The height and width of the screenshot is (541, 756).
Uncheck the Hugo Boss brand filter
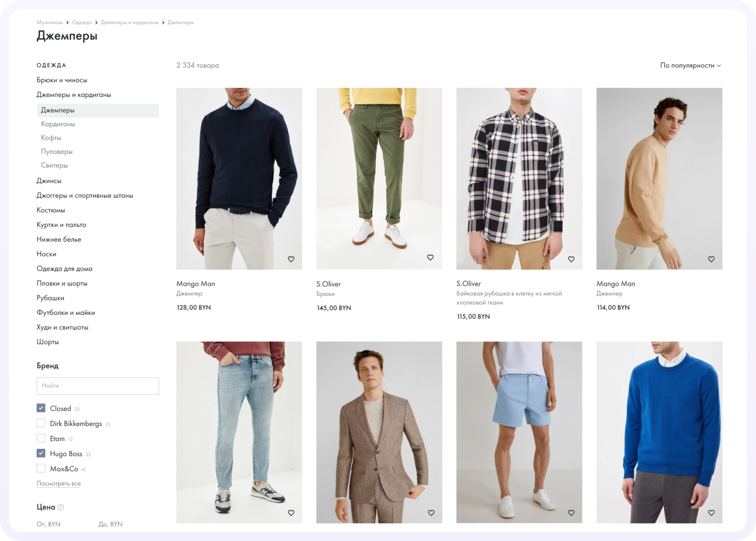41,453
